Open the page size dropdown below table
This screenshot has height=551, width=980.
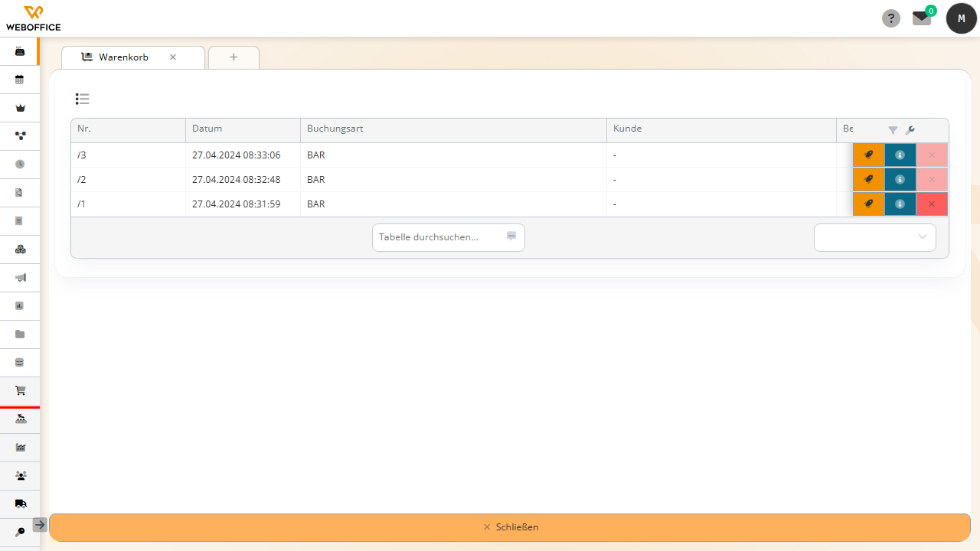point(875,237)
